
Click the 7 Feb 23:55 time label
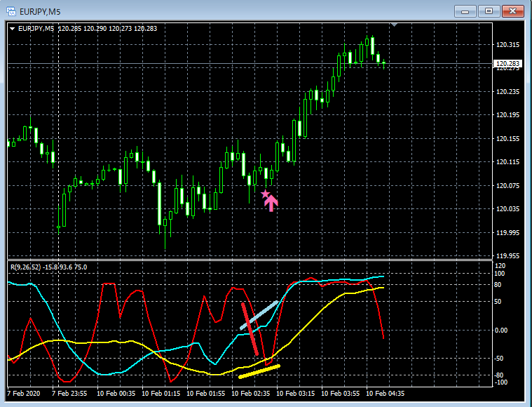click(x=69, y=394)
